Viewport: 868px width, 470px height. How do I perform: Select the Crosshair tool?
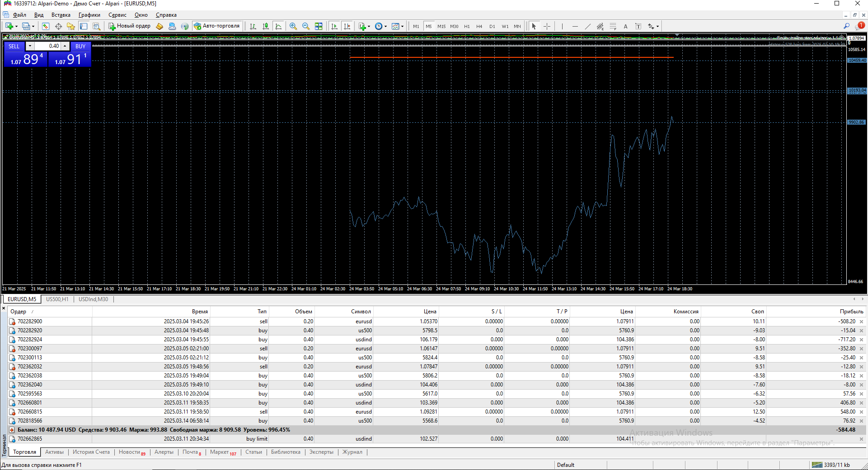pos(547,26)
